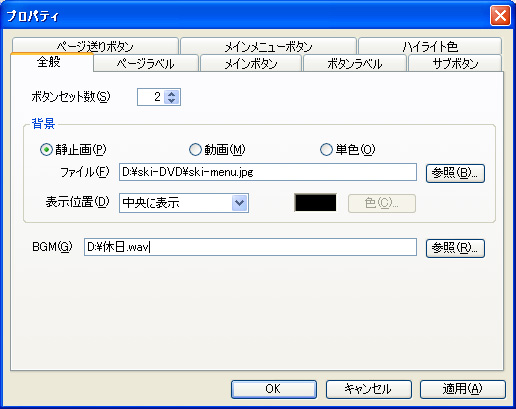Select the 動画 radio button
The width and height of the screenshot is (516, 409).
[x=195, y=150]
